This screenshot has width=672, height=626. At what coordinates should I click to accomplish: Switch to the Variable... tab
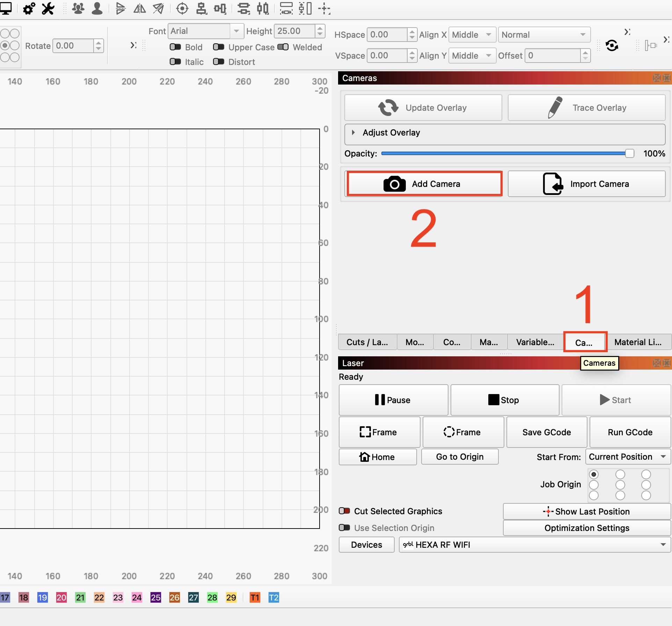pos(535,342)
